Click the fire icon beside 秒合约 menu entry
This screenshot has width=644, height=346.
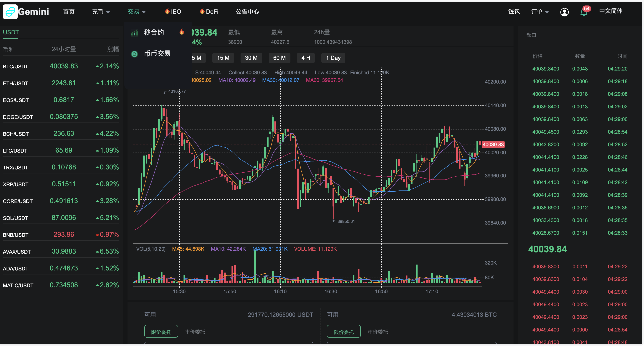tap(182, 32)
